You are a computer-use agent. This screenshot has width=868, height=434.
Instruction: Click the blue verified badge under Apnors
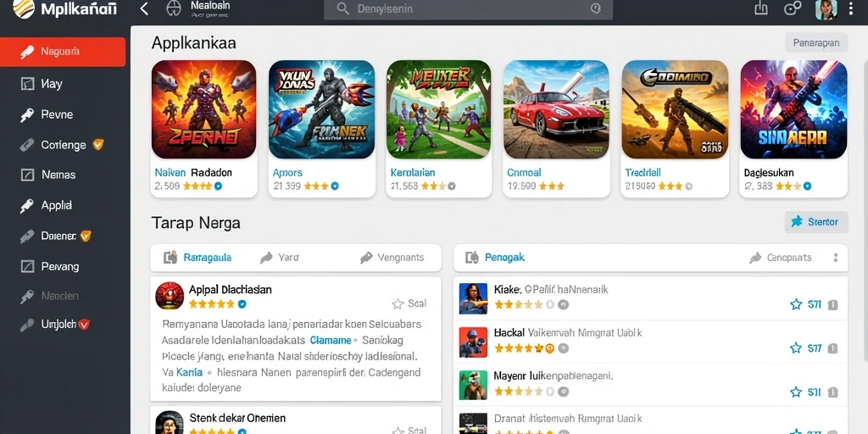coord(334,186)
